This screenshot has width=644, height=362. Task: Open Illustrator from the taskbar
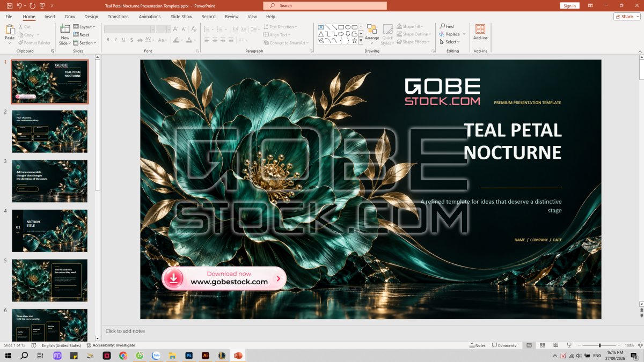click(x=205, y=356)
